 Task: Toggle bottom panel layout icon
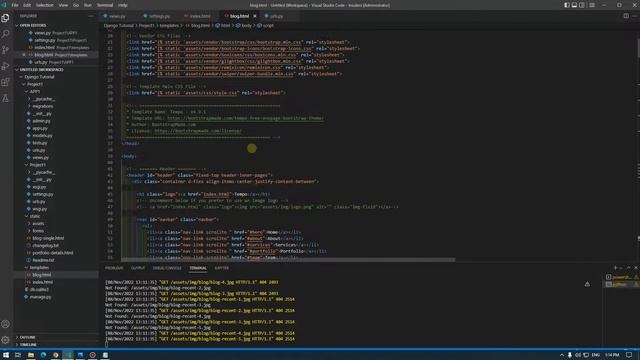(x=574, y=5)
